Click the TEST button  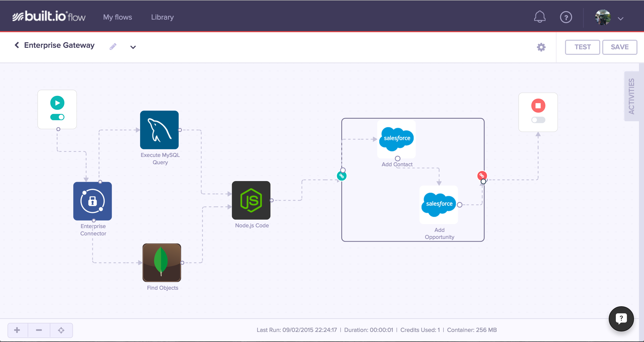point(582,47)
